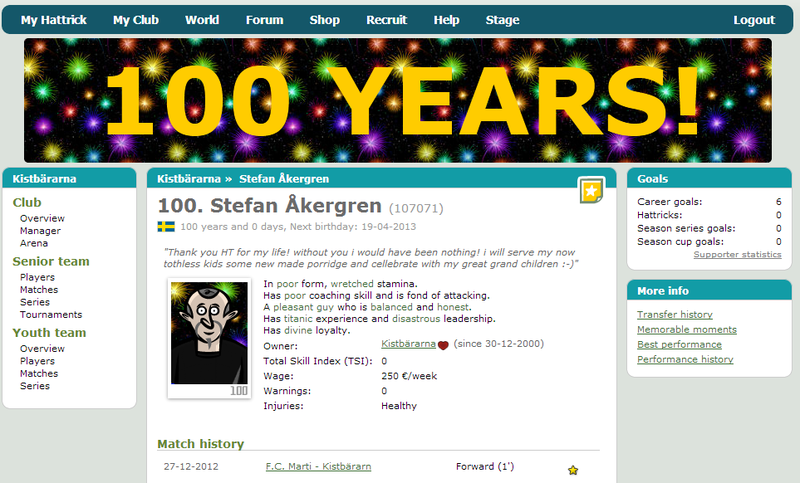Open the Recruit menu
This screenshot has width=800, height=483.
point(387,20)
